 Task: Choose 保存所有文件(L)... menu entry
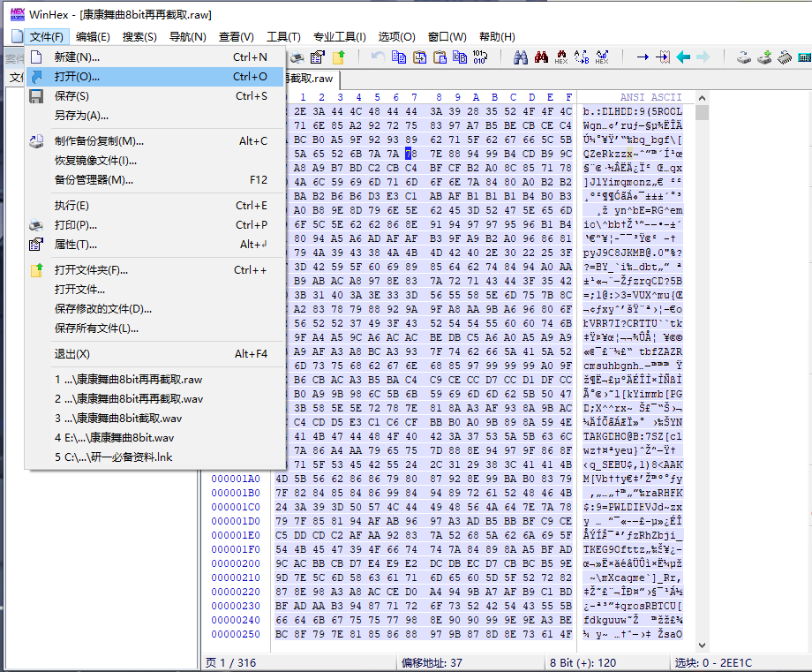[x=154, y=328]
